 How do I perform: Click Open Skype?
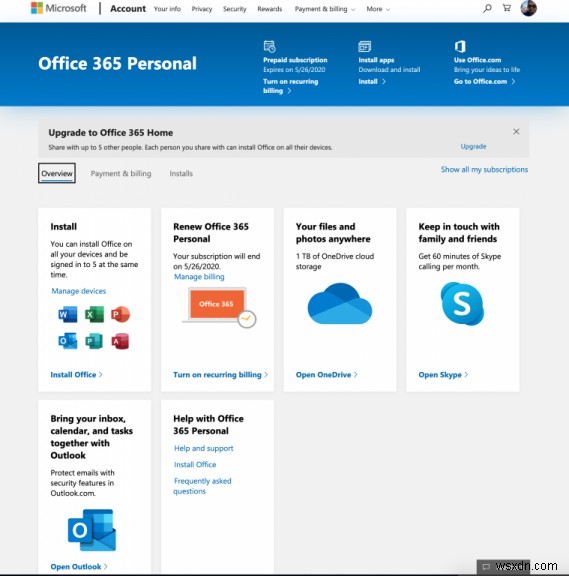(x=443, y=375)
